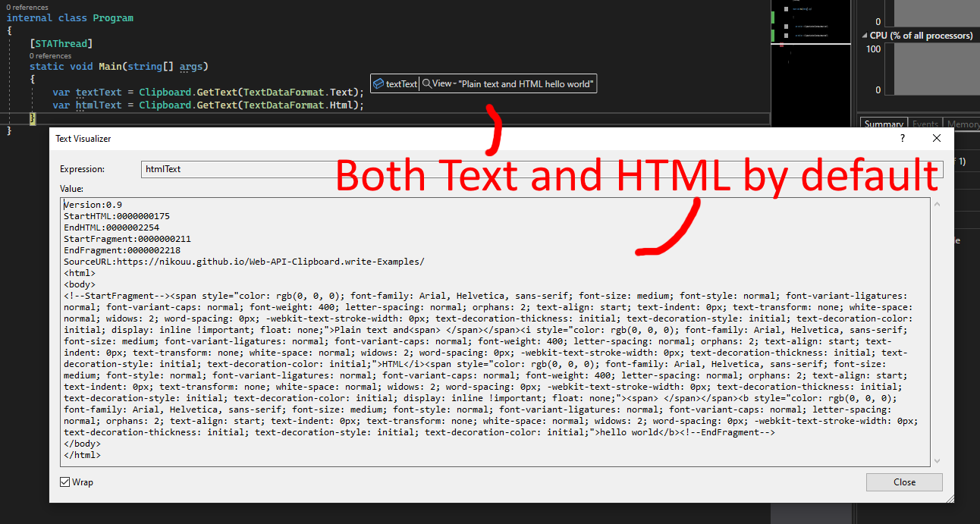This screenshot has height=524, width=980.
Task: Open Help via the question mark in Text Visualizer
Action: [x=902, y=138]
